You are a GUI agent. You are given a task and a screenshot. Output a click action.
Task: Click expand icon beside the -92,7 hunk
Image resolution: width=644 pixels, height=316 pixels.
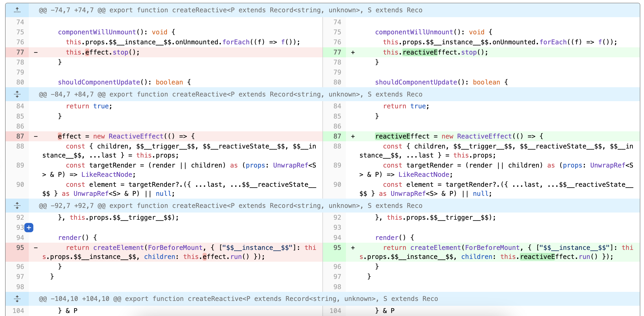point(17,206)
